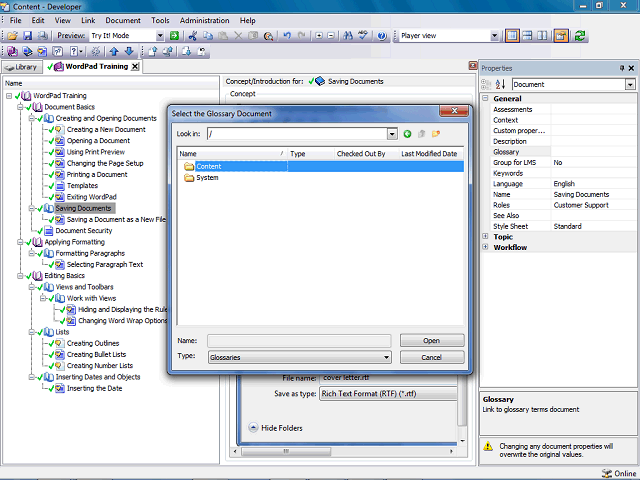
Task: Run the spelling check ABC icon
Action: pos(363,36)
